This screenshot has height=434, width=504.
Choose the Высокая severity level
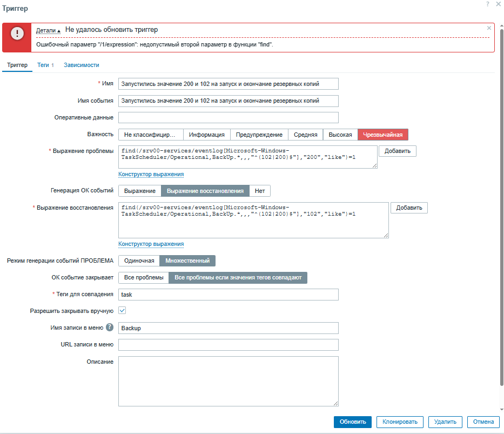(340, 135)
